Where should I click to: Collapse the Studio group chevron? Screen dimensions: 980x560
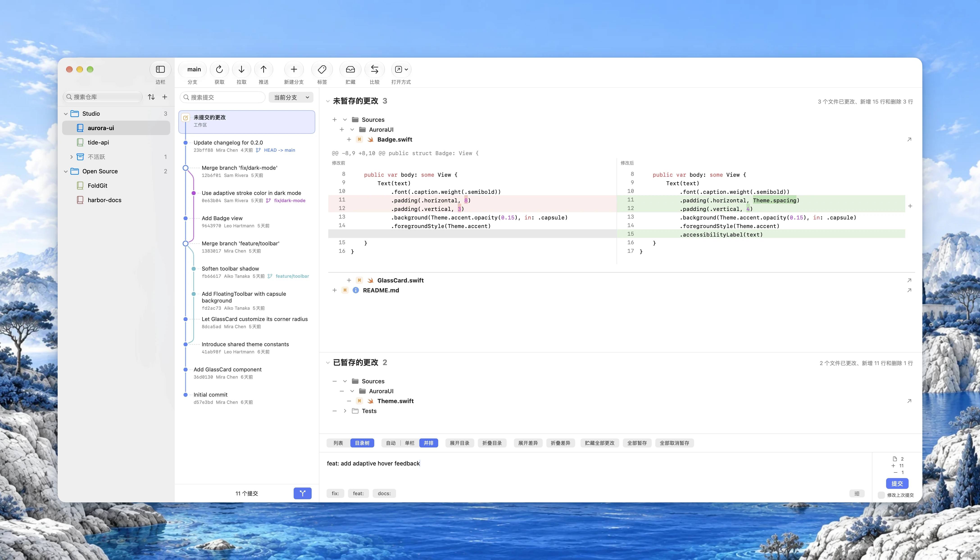click(66, 113)
